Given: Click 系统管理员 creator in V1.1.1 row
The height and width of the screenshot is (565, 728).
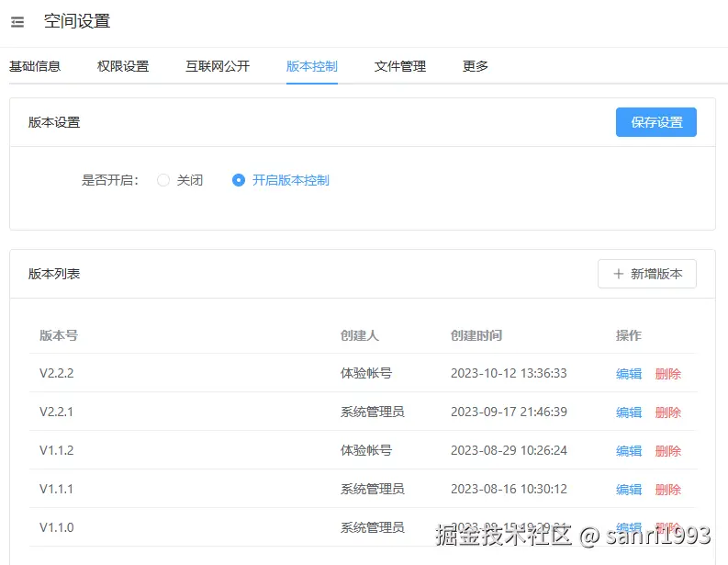Looking at the screenshot, I should (373, 489).
